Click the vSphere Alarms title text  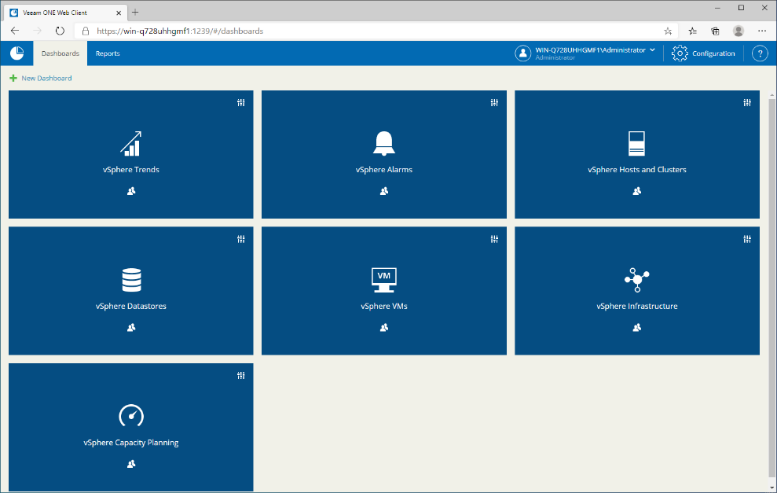coord(384,169)
